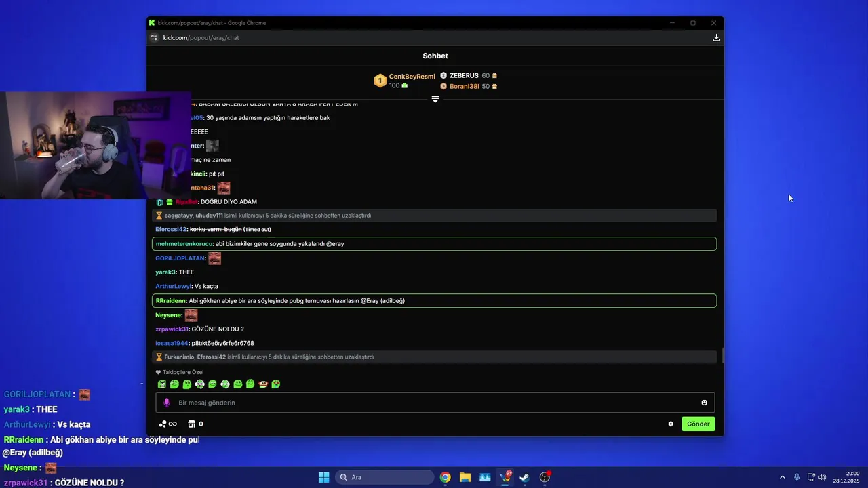Open File Explorer from taskbar
This screenshot has height=488, width=868.
click(465, 477)
